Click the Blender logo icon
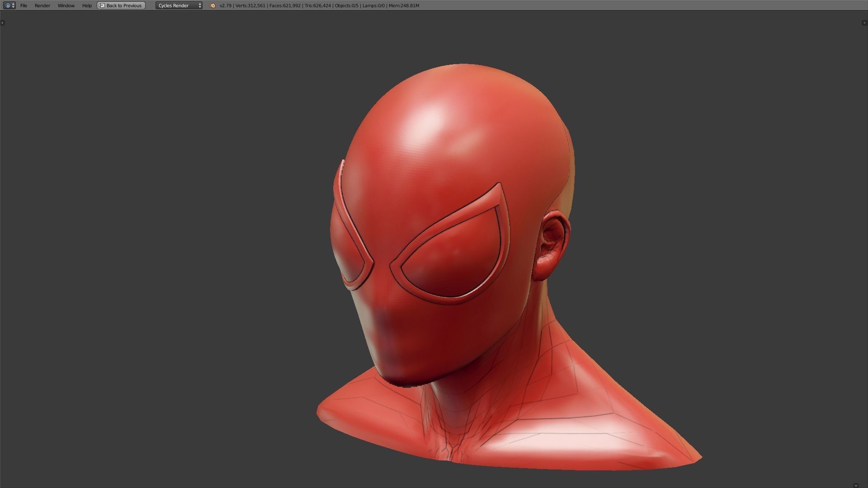868x488 pixels. pyautogui.click(x=212, y=5)
